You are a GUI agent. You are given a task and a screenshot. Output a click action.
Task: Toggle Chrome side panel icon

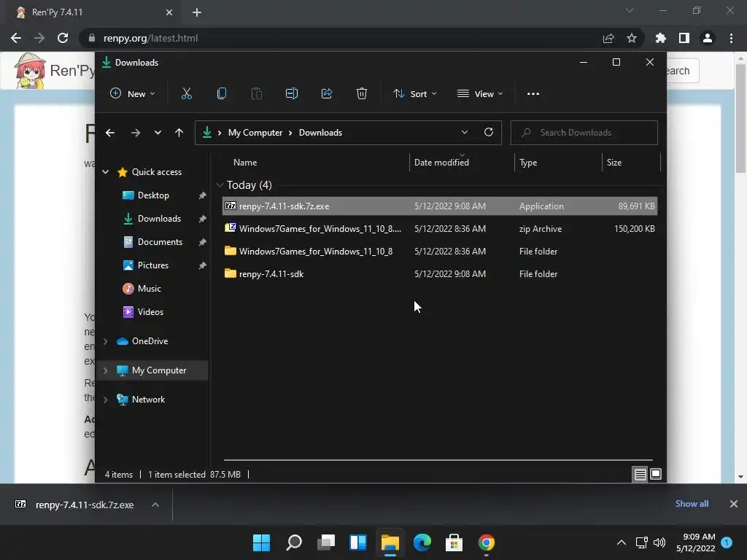pos(684,38)
